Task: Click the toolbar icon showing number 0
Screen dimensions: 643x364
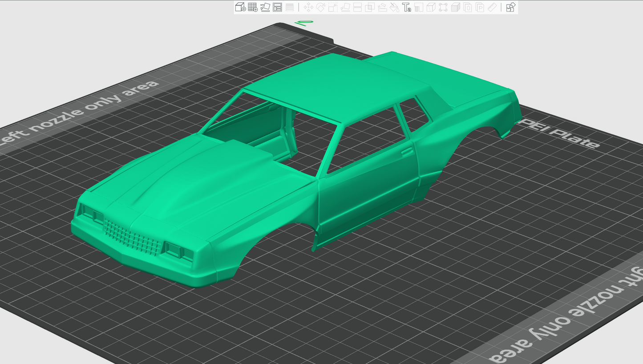Action: click(467, 7)
